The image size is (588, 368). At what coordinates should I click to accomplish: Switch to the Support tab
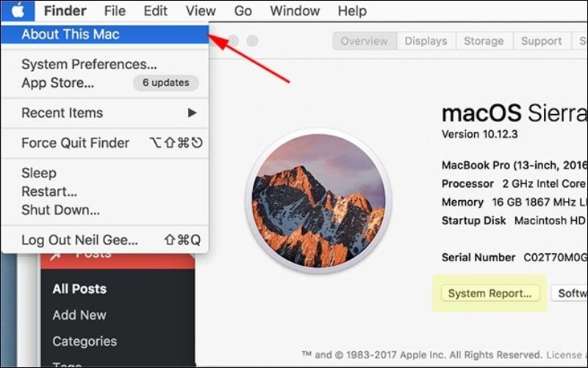(x=542, y=40)
